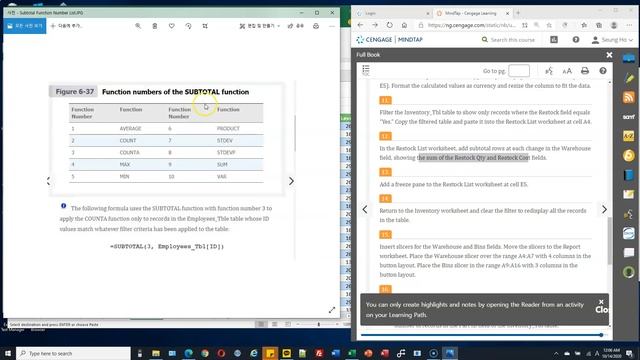Screen dimensions: 640x360
Task: Switch to the Login browser tab
Action: (x=391, y=13)
